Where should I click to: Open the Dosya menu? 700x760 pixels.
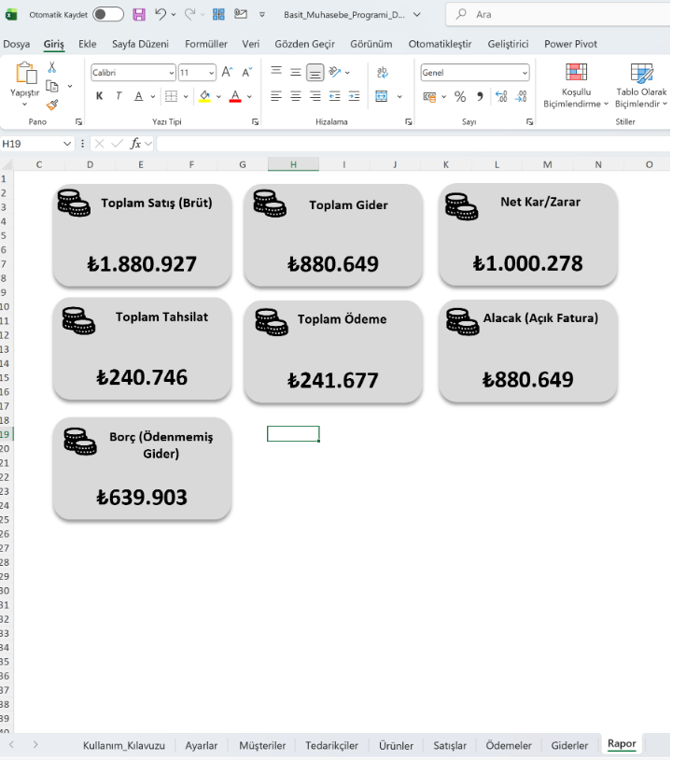pyautogui.click(x=17, y=44)
